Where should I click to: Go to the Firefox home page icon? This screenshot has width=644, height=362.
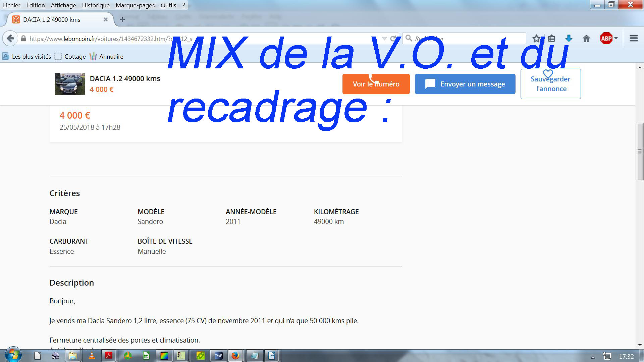click(x=586, y=39)
